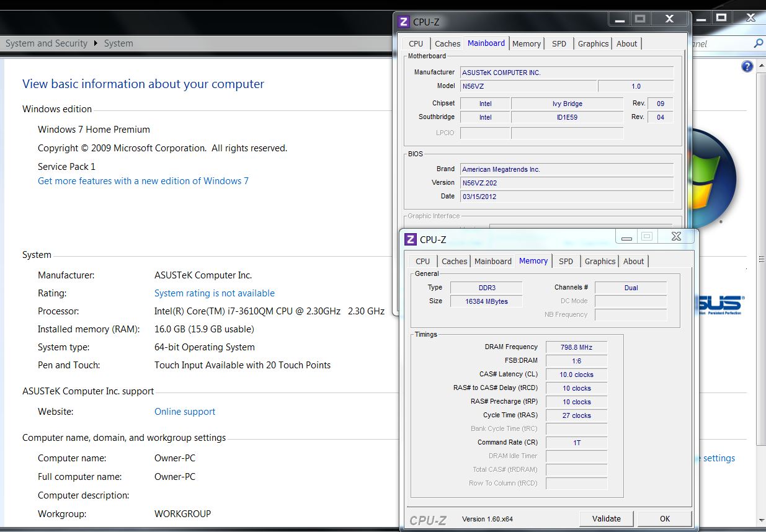Screen dimensions: 766x532
Task: Click the CPU-Z logo icon in the front window title bar
Action: tap(410, 239)
